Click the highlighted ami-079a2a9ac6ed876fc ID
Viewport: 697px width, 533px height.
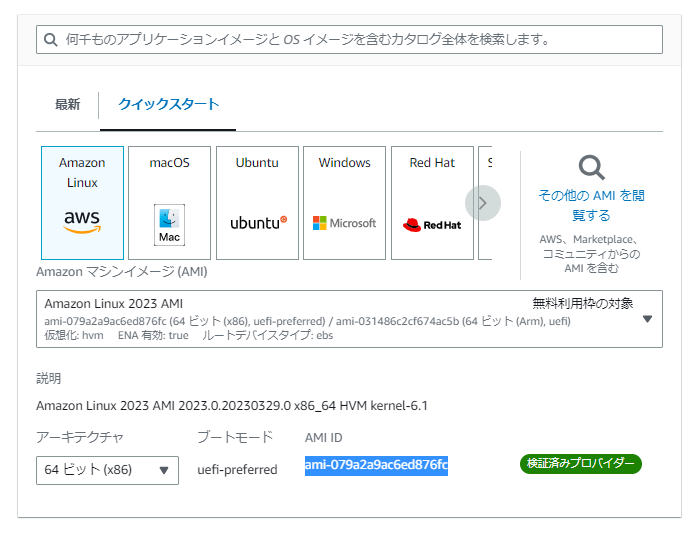click(x=376, y=465)
